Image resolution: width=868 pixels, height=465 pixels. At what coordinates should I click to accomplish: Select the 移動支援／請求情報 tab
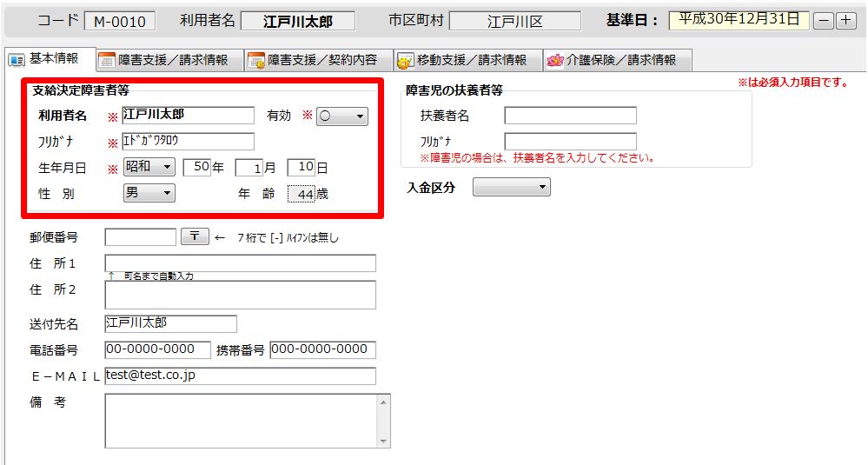point(462,60)
